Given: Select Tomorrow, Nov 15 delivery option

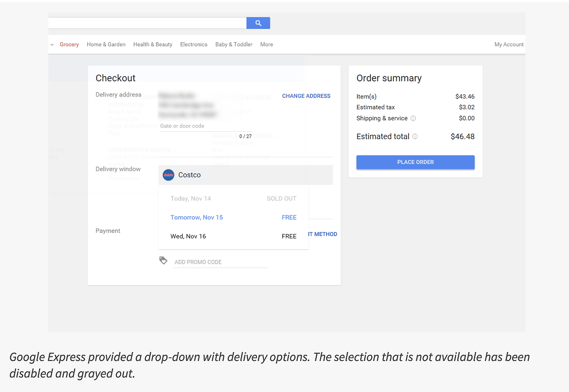Looking at the screenshot, I should [x=196, y=217].
